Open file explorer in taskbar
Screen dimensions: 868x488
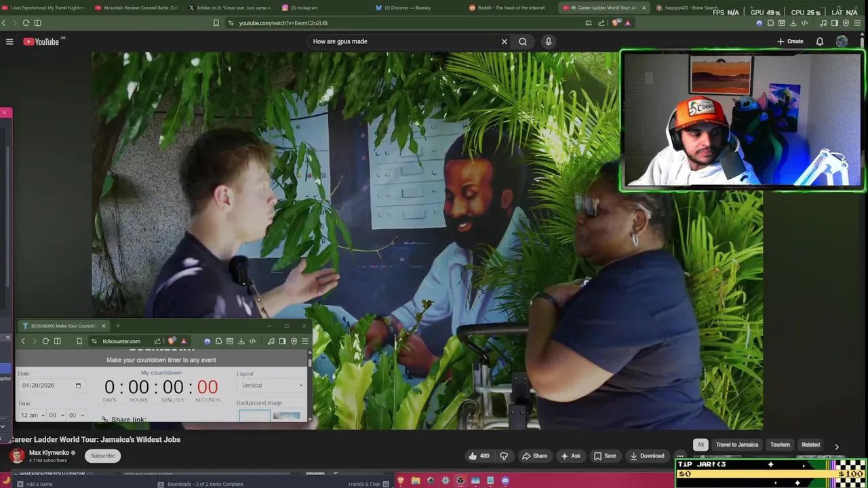[415, 481]
